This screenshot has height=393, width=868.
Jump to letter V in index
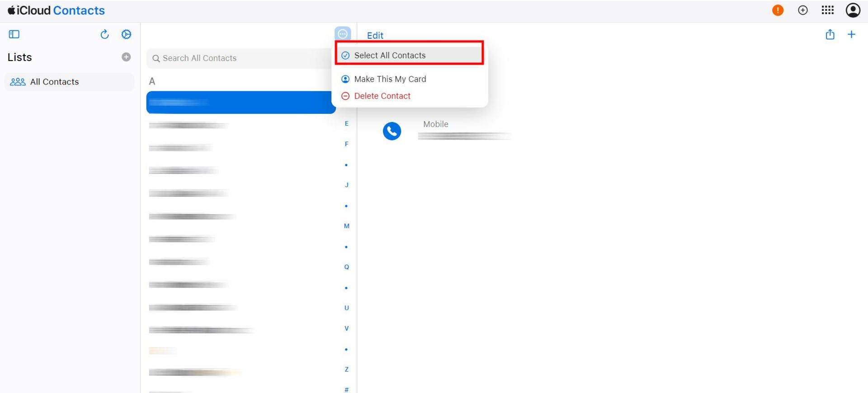click(x=347, y=328)
